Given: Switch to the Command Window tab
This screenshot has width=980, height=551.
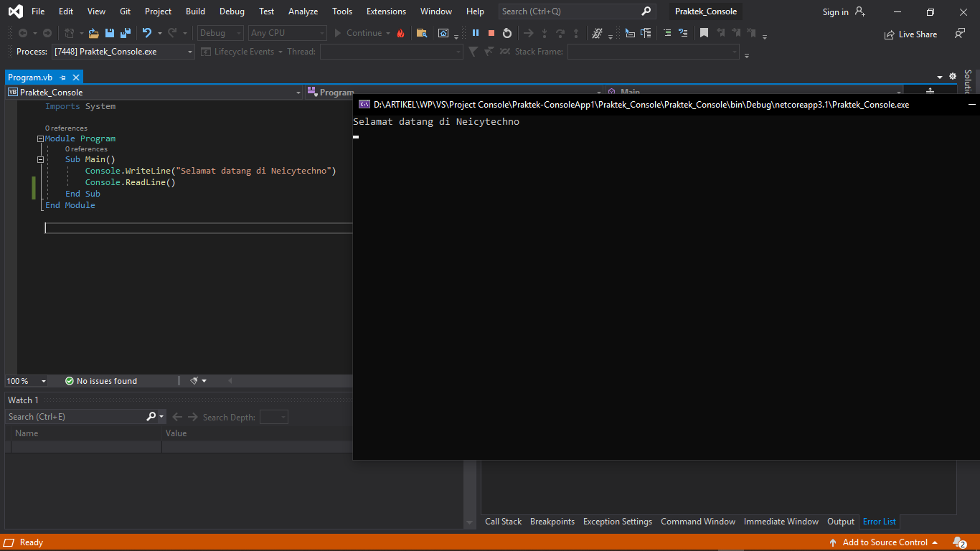Looking at the screenshot, I should click(x=698, y=522).
